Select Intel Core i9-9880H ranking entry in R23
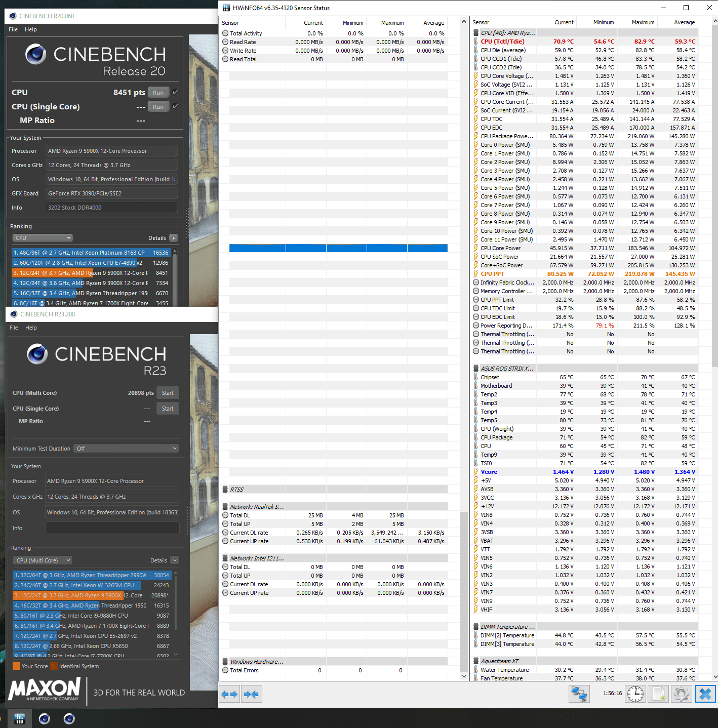Image resolution: width=718 pixels, height=728 pixels. (92, 616)
